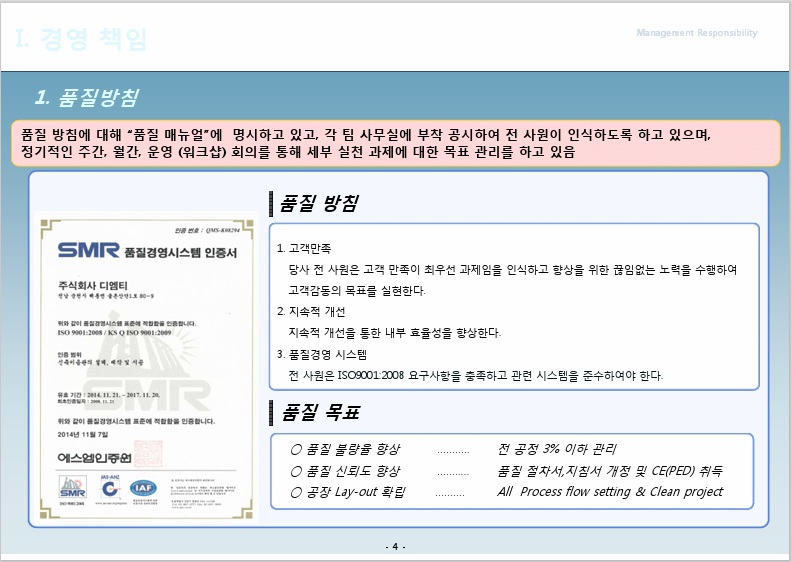Select the '1. 품질방침' section heading
Image resolution: width=792 pixels, height=562 pixels.
coord(86,97)
